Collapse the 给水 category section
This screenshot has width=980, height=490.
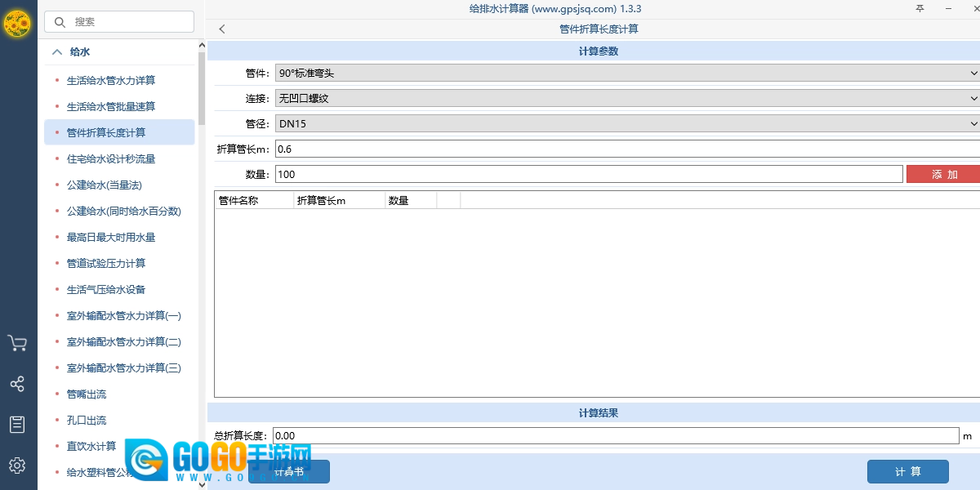(57, 51)
